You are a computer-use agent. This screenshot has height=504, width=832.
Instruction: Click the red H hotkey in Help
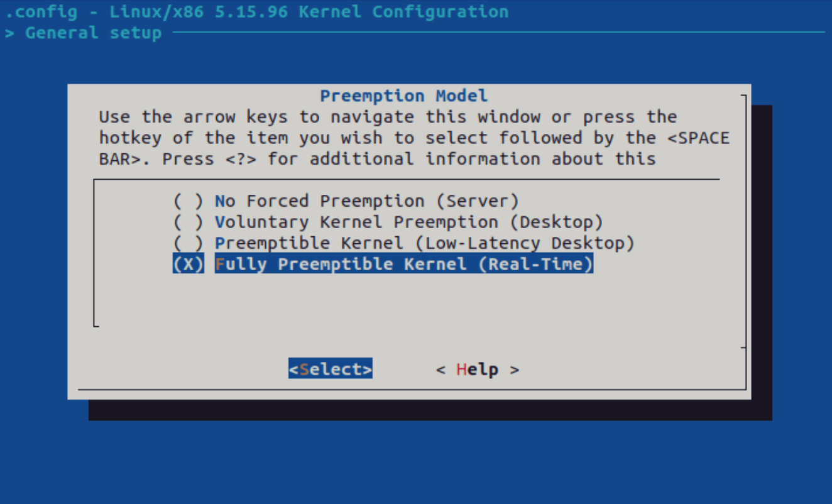[463, 369]
